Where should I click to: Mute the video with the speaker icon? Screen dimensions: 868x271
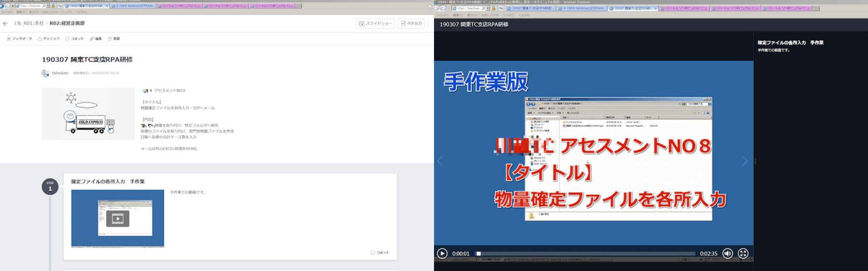coord(727,254)
